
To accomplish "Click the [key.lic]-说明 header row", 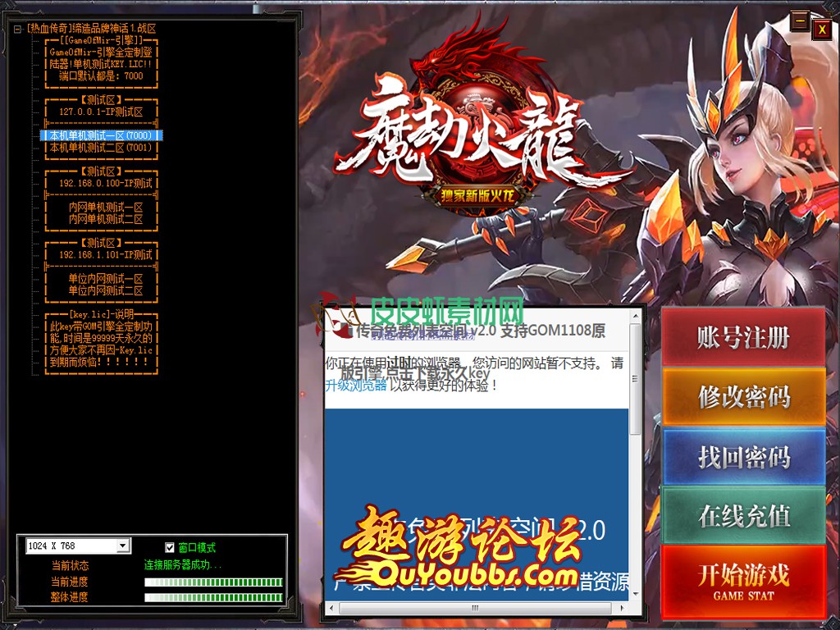I will [101, 314].
